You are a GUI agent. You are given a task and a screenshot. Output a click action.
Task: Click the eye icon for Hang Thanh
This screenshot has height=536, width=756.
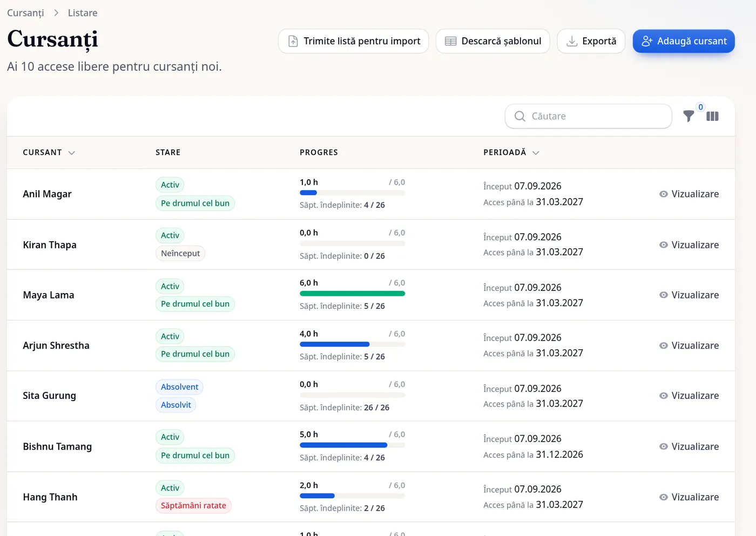[x=664, y=497]
